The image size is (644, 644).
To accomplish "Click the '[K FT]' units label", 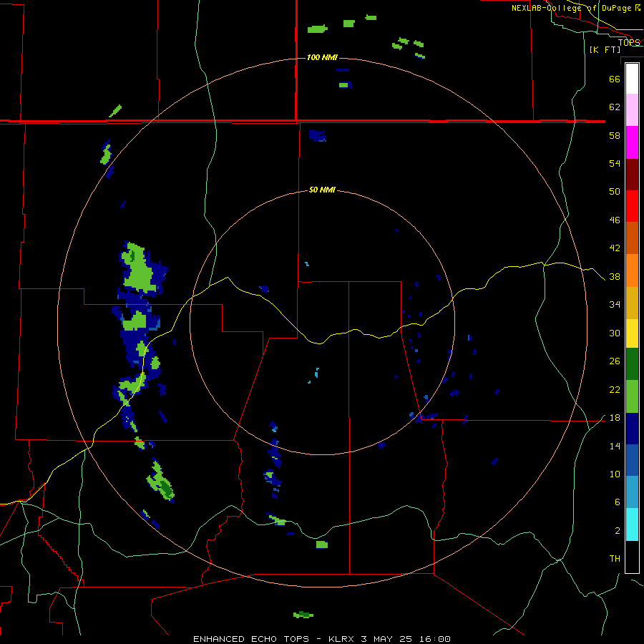I will (605, 49).
